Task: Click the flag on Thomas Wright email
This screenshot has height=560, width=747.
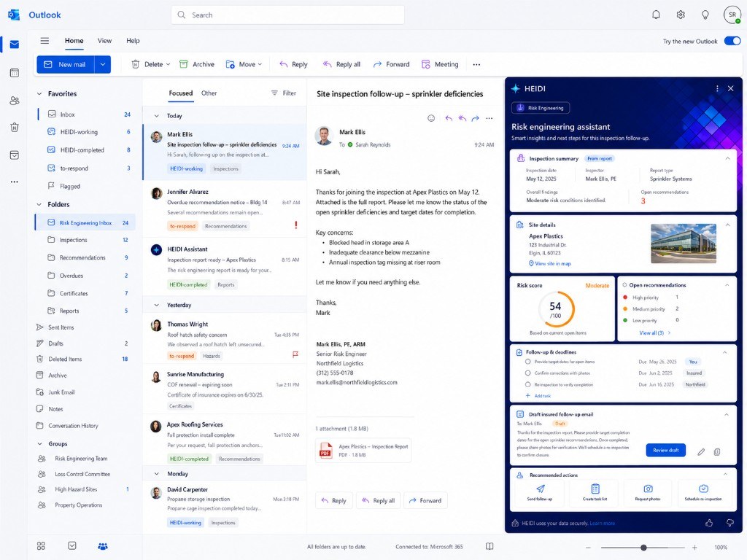Action: [295, 354]
